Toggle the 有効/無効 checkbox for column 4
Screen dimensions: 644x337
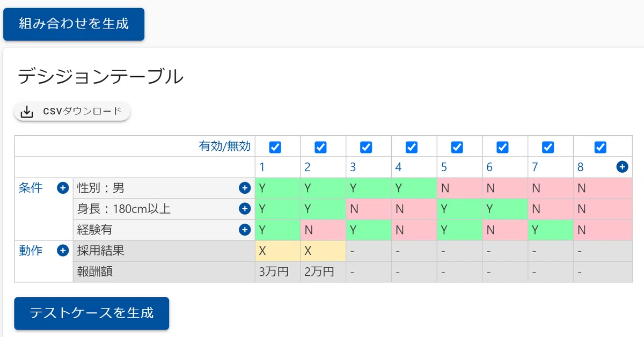pos(412,146)
